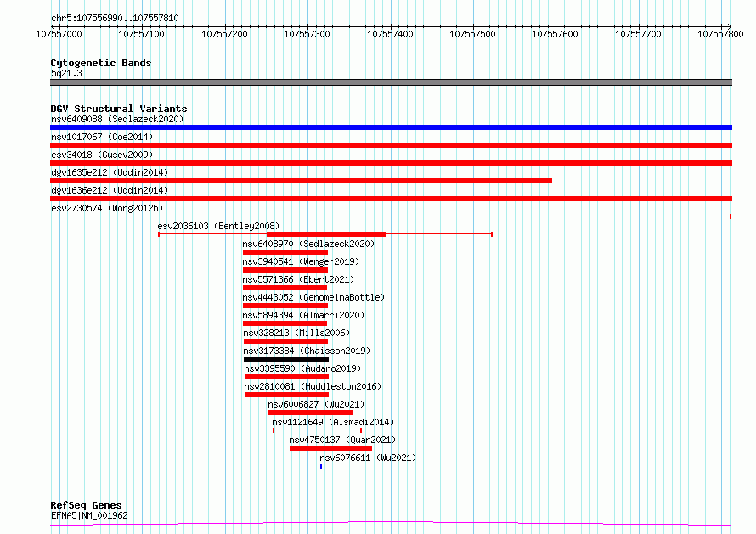This screenshot has width=756, height=534.
Task: Click the nsv4750137 (Quan2021) label
Action: point(342,440)
